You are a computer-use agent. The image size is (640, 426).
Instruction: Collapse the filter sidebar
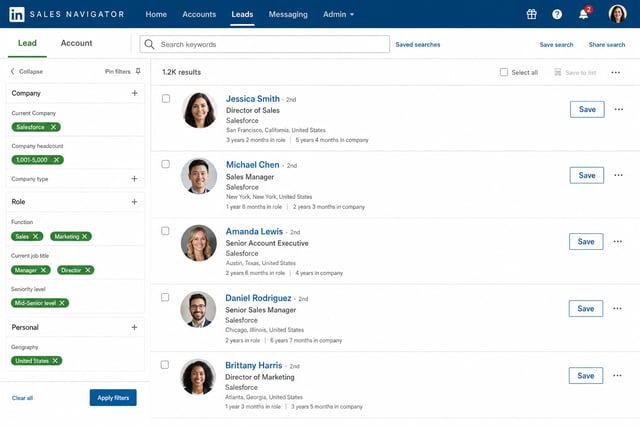pyautogui.click(x=27, y=71)
